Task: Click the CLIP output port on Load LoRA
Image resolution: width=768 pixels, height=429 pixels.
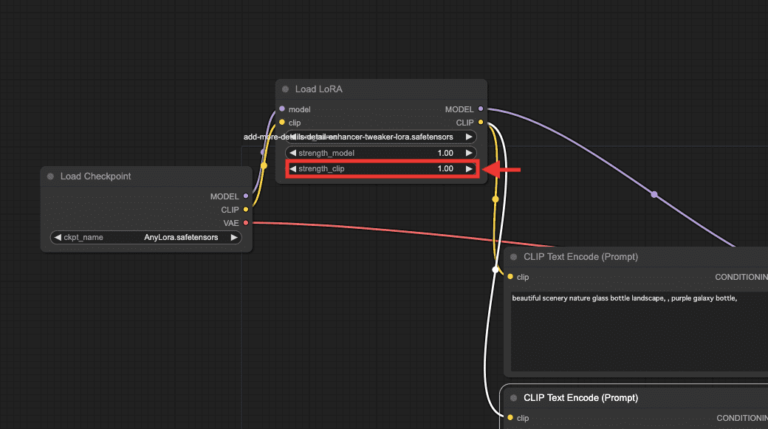Action: pos(481,122)
